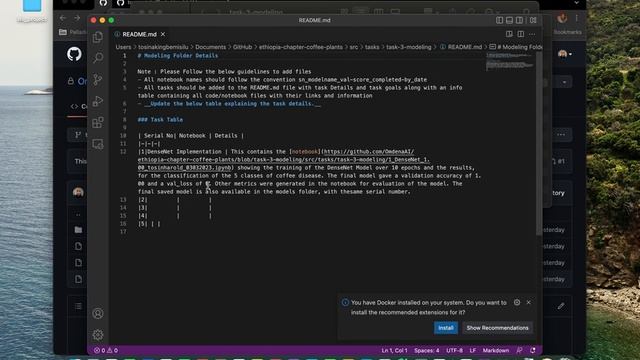
Task: Open Markdown preview to the side
Action: (x=509, y=34)
